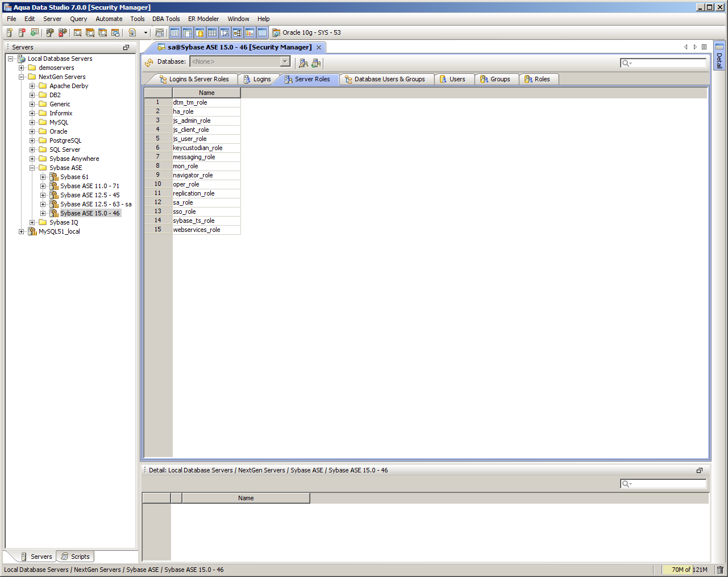
Task: Collapse the Sybase ASE folder
Action: click(32, 168)
